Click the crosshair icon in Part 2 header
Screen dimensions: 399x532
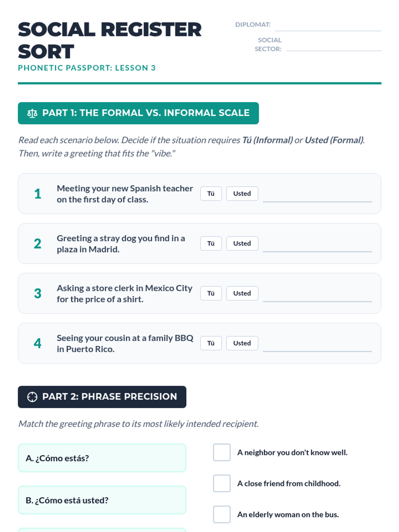[32, 397]
